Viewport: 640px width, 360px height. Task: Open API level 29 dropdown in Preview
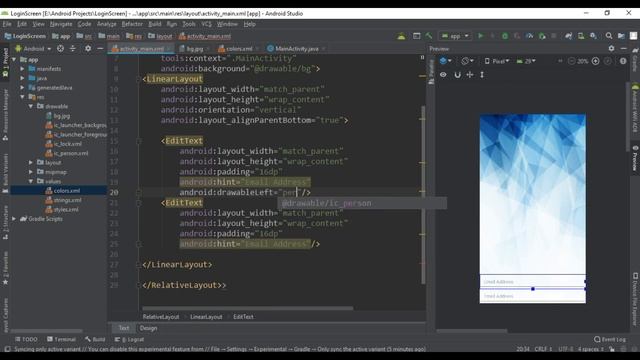526,61
